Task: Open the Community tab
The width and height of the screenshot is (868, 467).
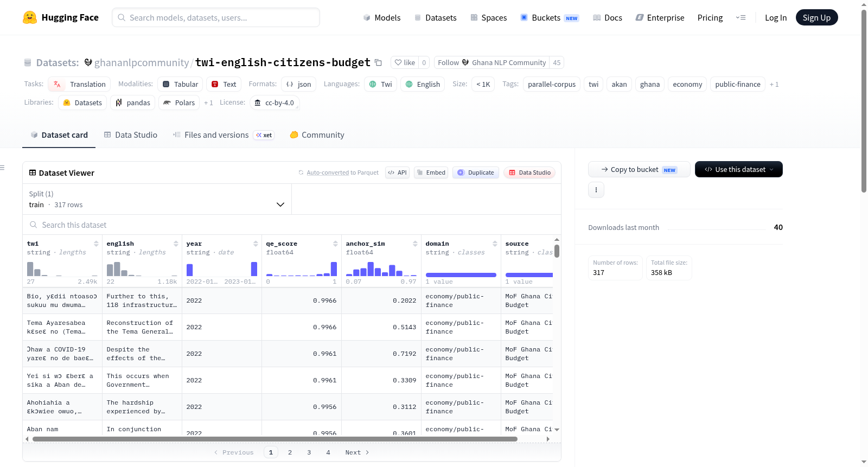Action: point(317,135)
